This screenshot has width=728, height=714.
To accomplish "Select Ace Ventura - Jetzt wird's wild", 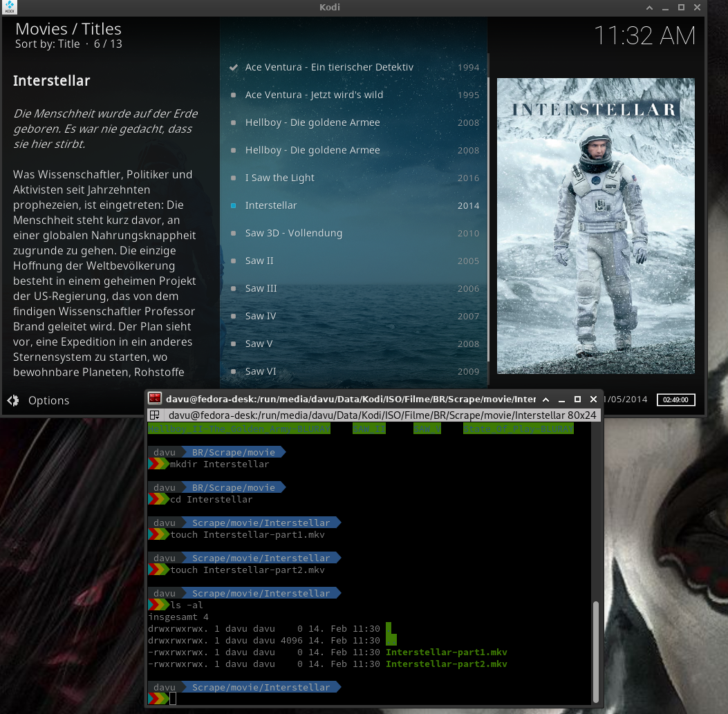I will click(354, 95).
